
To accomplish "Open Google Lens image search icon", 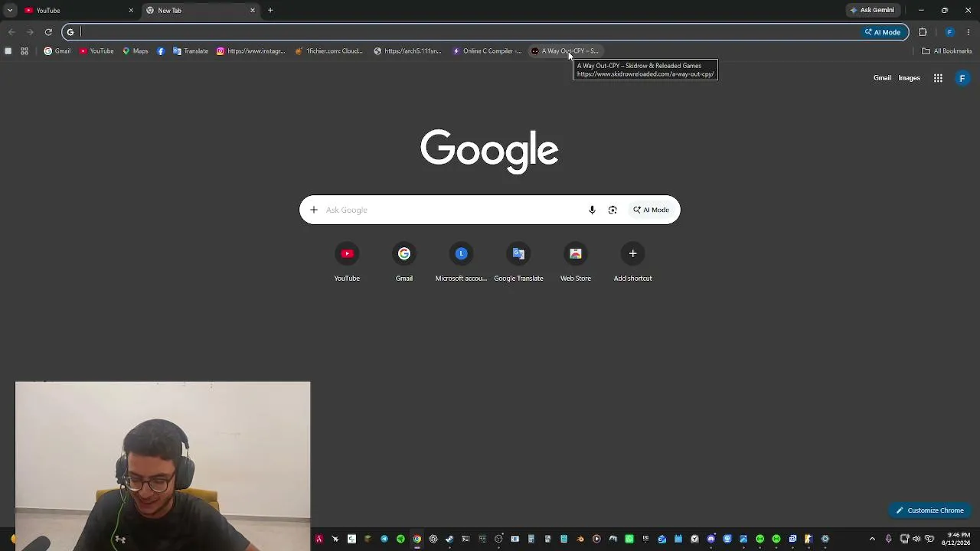I will [x=612, y=210].
